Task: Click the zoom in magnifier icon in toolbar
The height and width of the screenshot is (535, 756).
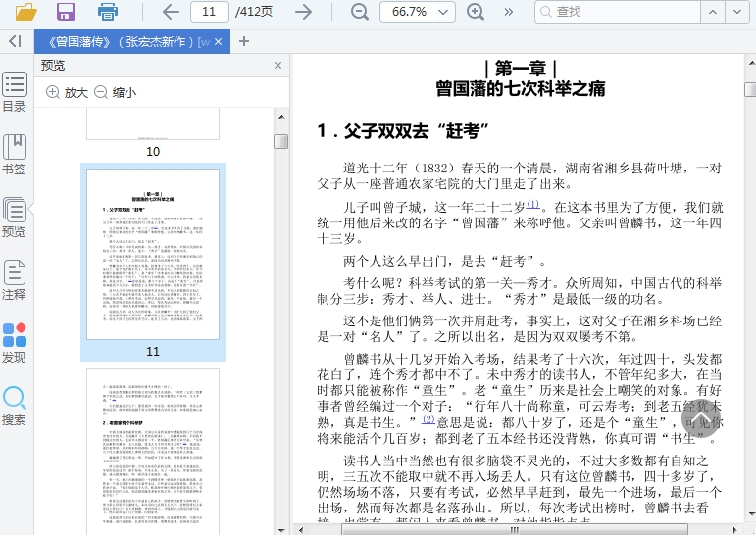Action: click(x=476, y=12)
